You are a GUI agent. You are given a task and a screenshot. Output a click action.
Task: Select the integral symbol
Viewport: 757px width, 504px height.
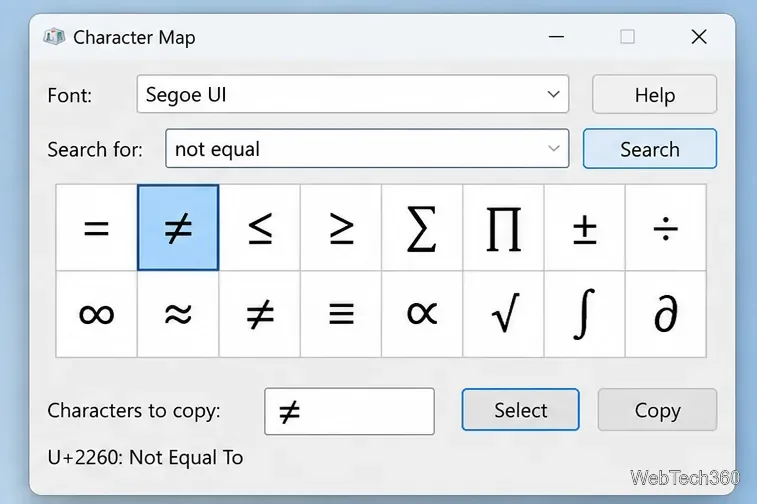tap(585, 314)
